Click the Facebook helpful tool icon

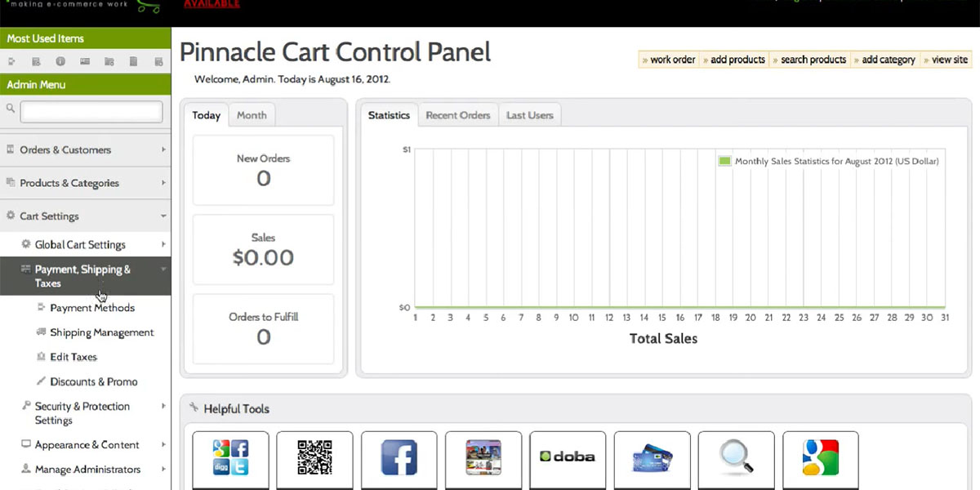coord(399,459)
